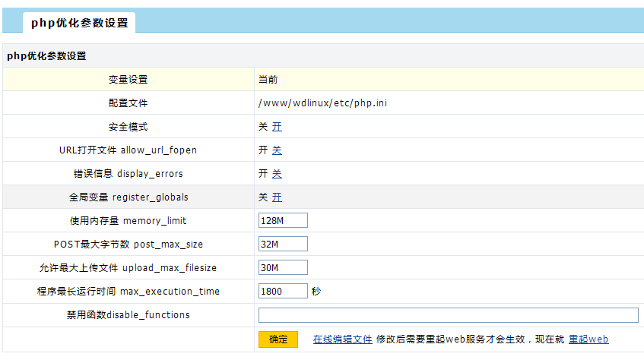Click the 允许最大上传文件 upload_max_filesize label
The image size is (644, 363).
(x=128, y=268)
